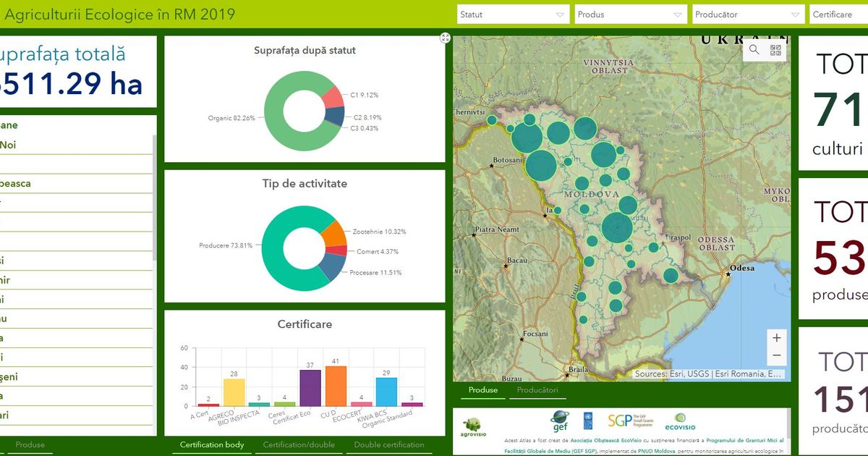
Task: Select the Produse map tab
Action: tap(482, 390)
